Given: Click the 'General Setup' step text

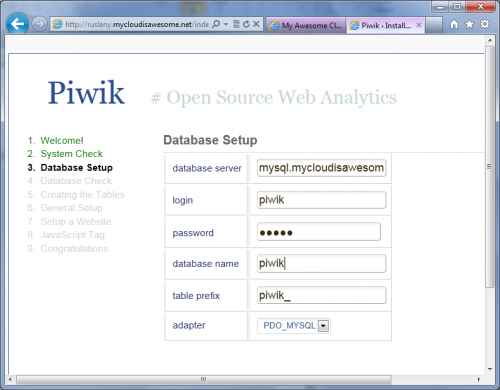Looking at the screenshot, I should point(72,208).
